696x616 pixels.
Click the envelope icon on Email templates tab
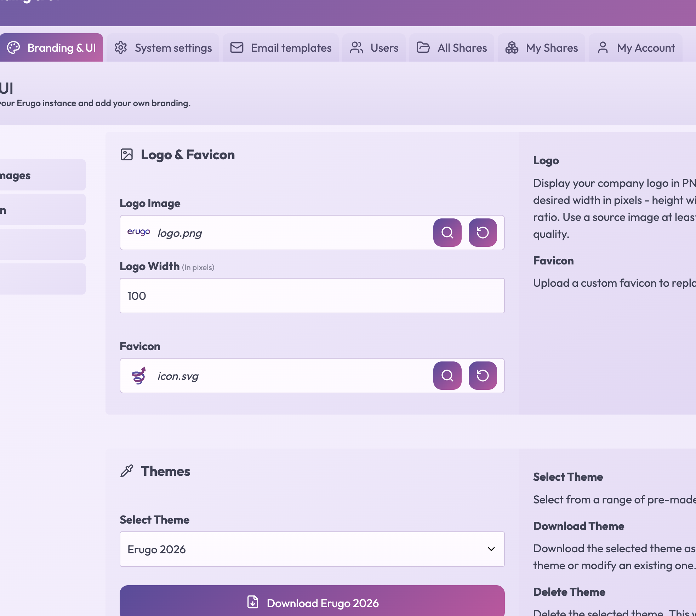click(237, 47)
